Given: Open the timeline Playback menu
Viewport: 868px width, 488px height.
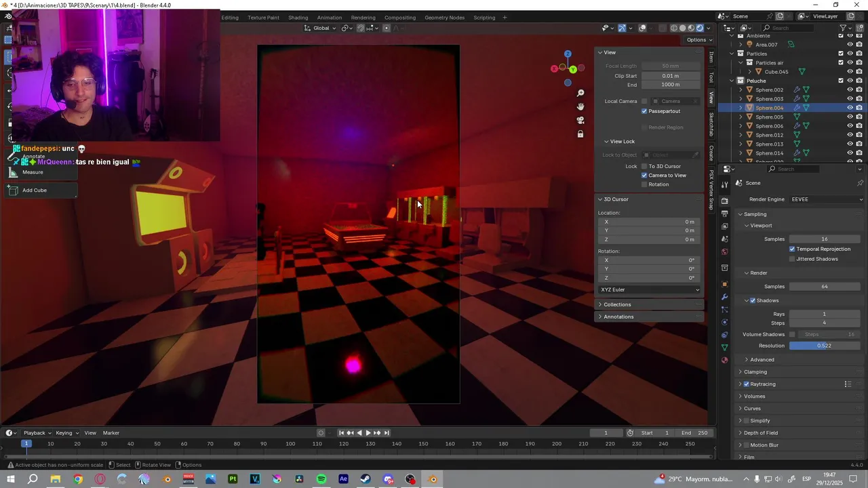Looking at the screenshot, I should tap(37, 433).
